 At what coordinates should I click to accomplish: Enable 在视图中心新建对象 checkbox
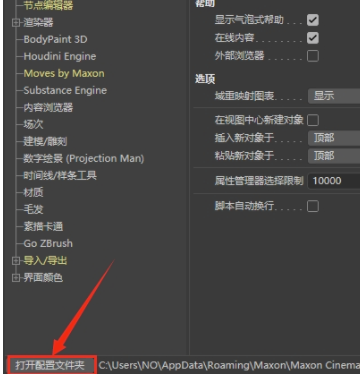[313, 120]
